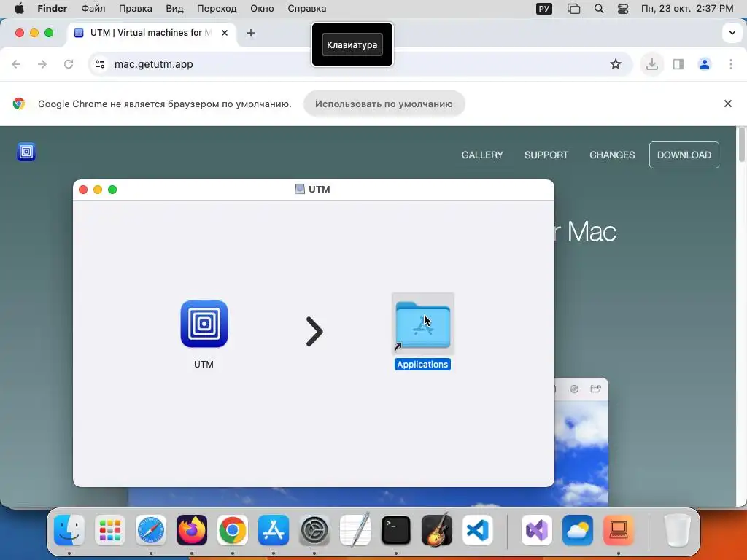The height and width of the screenshot is (560, 747).
Task: Select the UTM browser tab
Action: pyautogui.click(x=152, y=33)
